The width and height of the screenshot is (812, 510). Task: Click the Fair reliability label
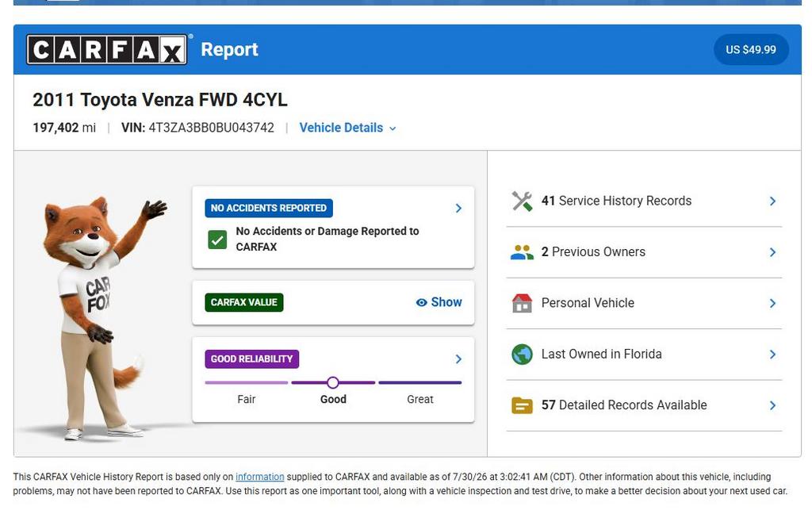[x=247, y=400]
